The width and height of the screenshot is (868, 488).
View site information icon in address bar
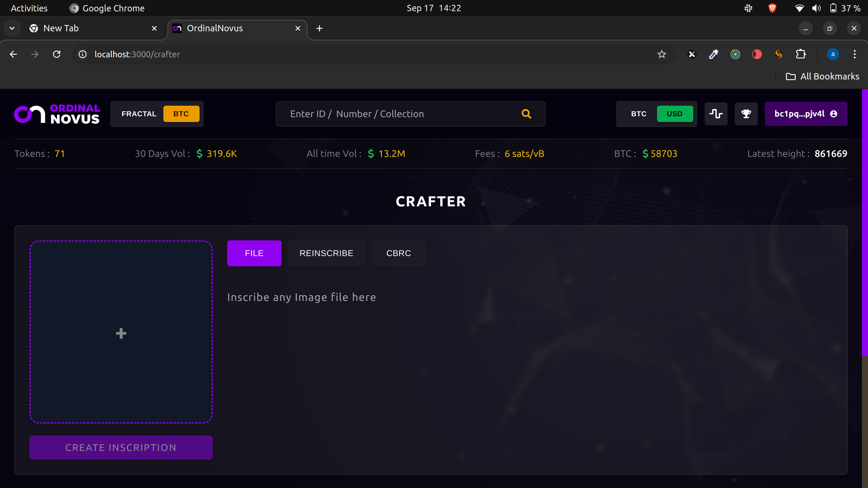coord(83,54)
